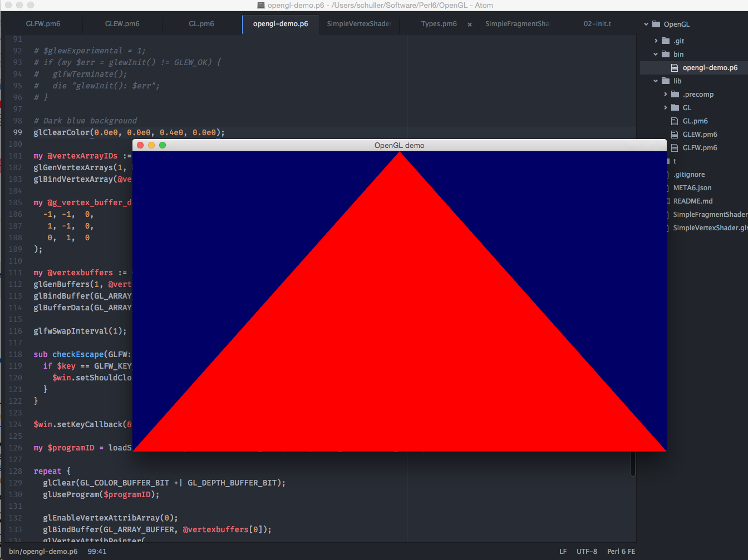Expand the .precomp folder chevron
The width and height of the screenshot is (748, 560).
click(x=666, y=95)
